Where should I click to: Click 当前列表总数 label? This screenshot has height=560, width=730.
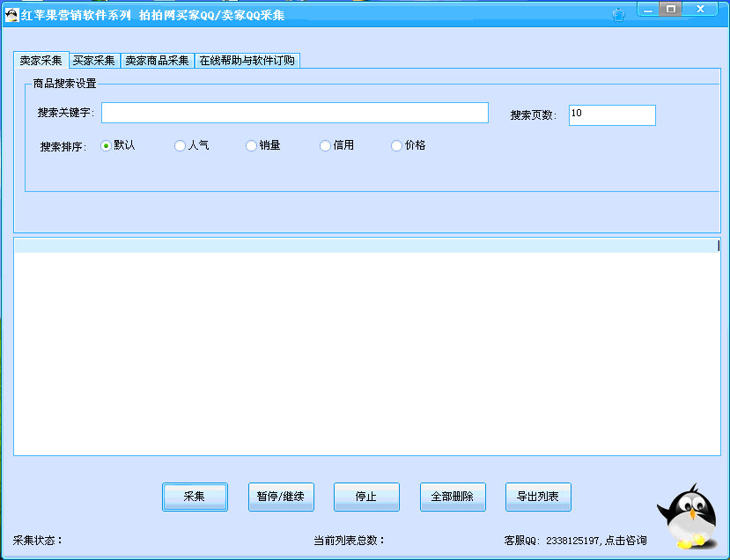(x=350, y=541)
